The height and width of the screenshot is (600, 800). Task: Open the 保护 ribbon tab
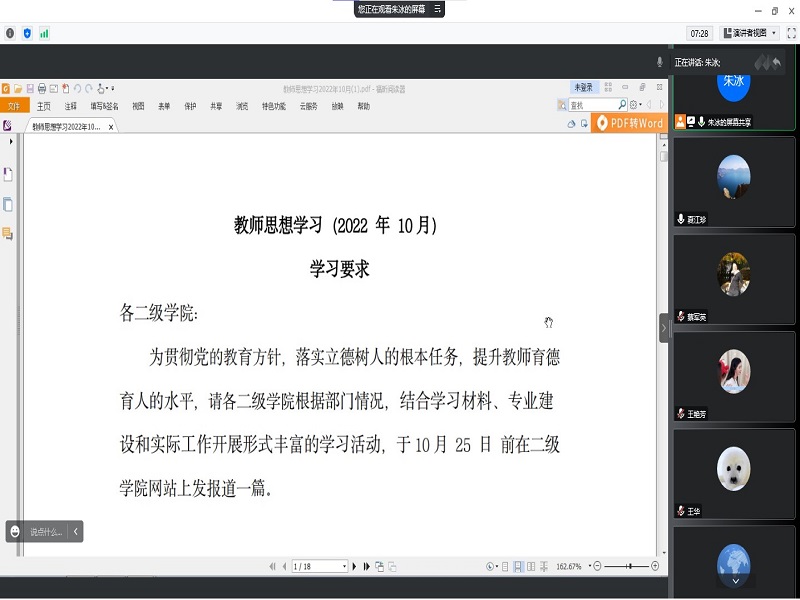click(190, 106)
